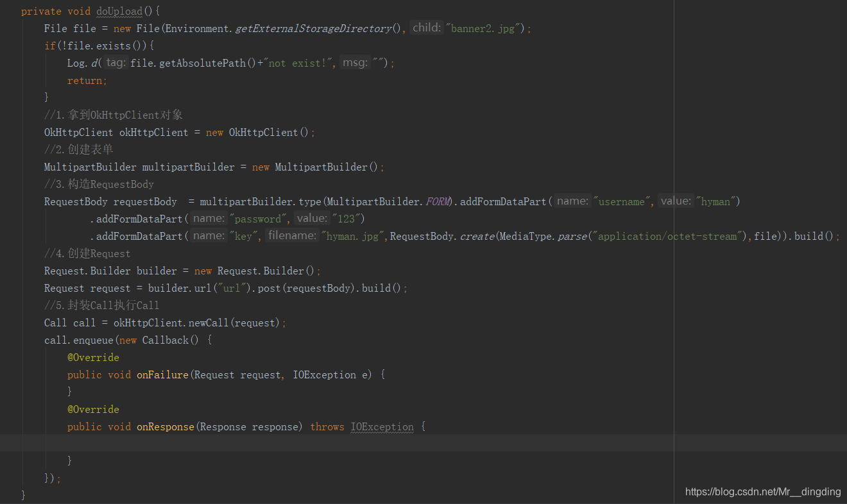Image resolution: width=847 pixels, height=504 pixels.
Task: Click the onFailure method name
Action: tap(162, 375)
